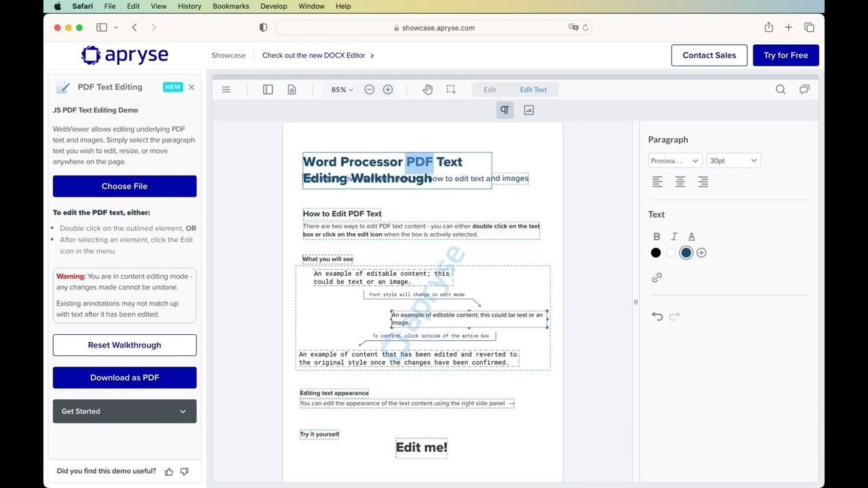Open Check out the new DOCX Editor link
Viewport: 868px width, 488px height.
tap(318, 56)
